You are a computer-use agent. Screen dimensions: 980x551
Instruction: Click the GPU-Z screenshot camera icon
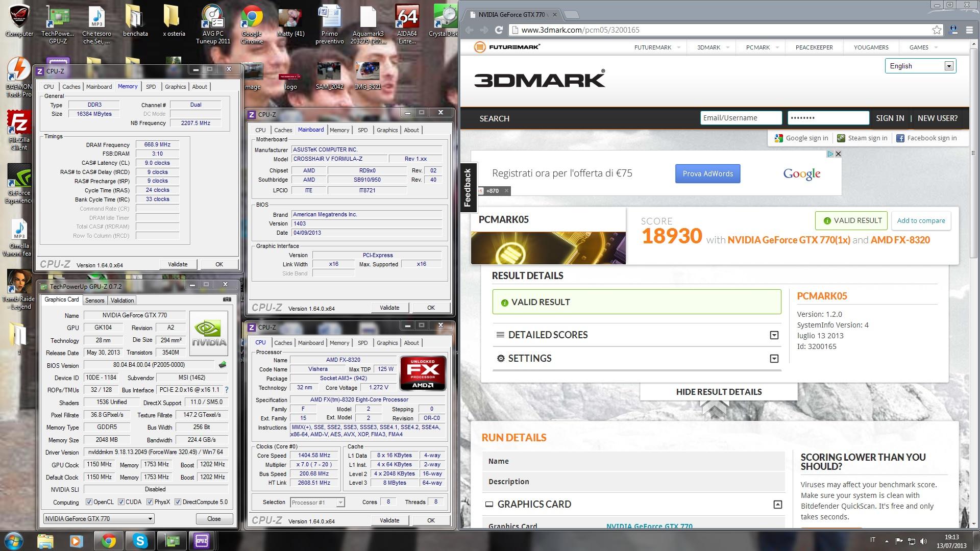coord(227,299)
